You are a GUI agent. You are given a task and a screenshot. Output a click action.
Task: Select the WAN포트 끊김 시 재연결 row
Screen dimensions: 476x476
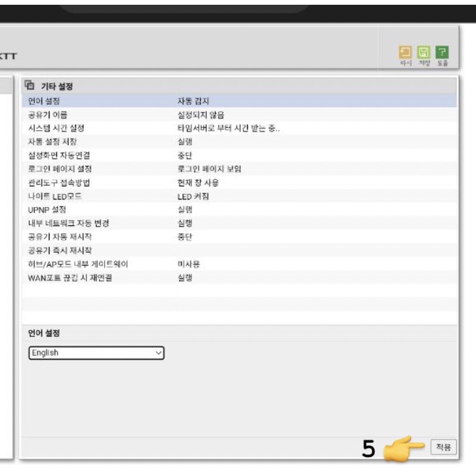click(x=240, y=278)
